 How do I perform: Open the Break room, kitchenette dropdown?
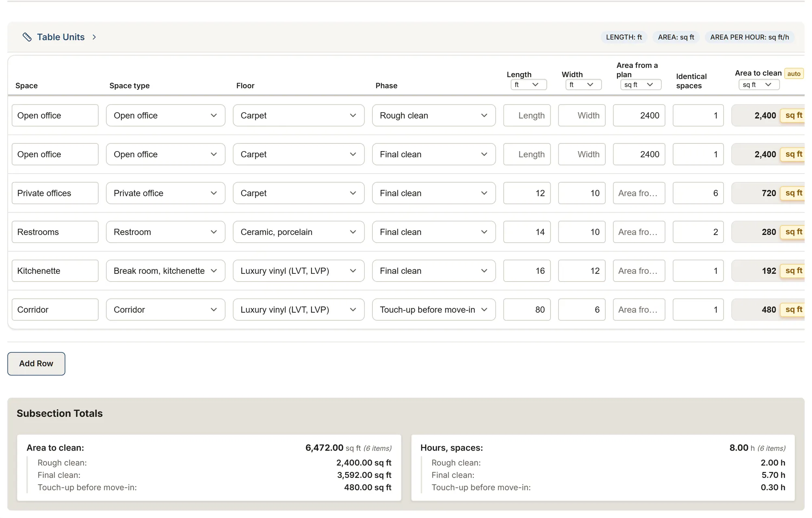click(166, 271)
